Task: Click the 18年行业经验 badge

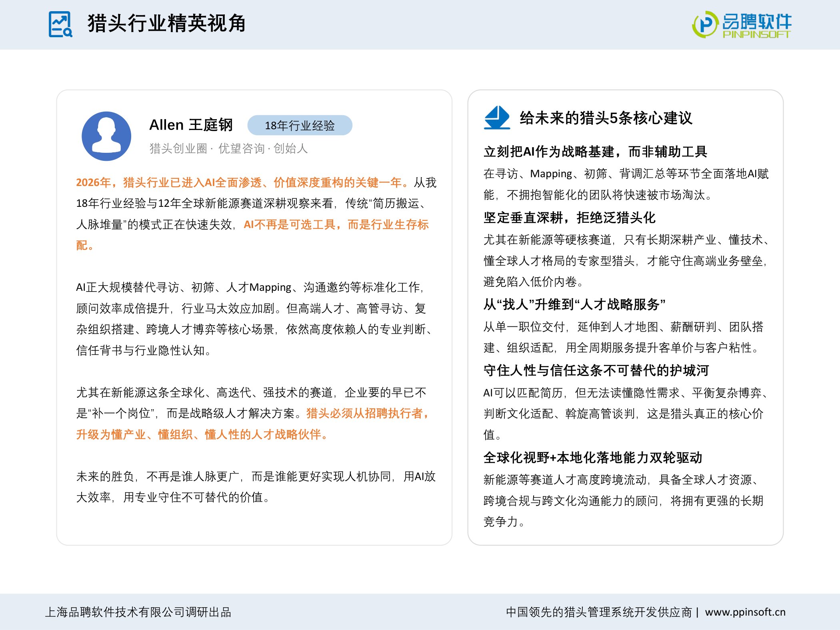Action: 300,125
